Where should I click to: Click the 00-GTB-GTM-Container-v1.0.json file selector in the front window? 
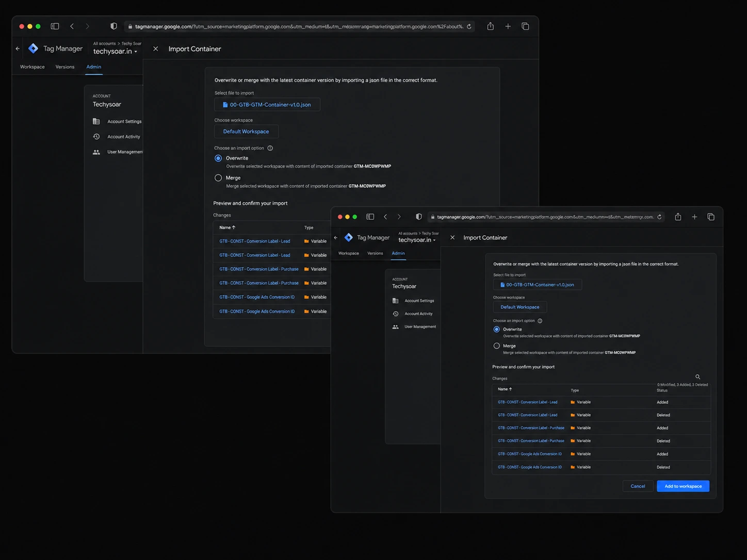537,285
